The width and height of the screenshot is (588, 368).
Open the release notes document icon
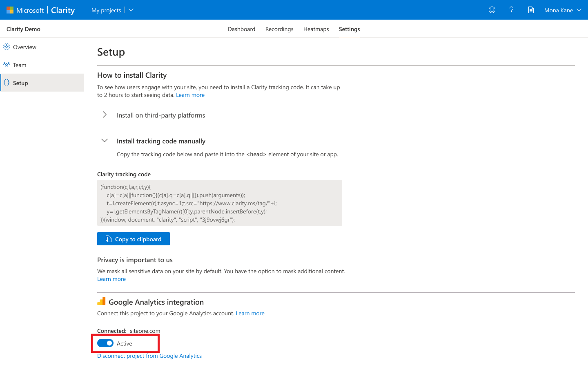(x=531, y=10)
